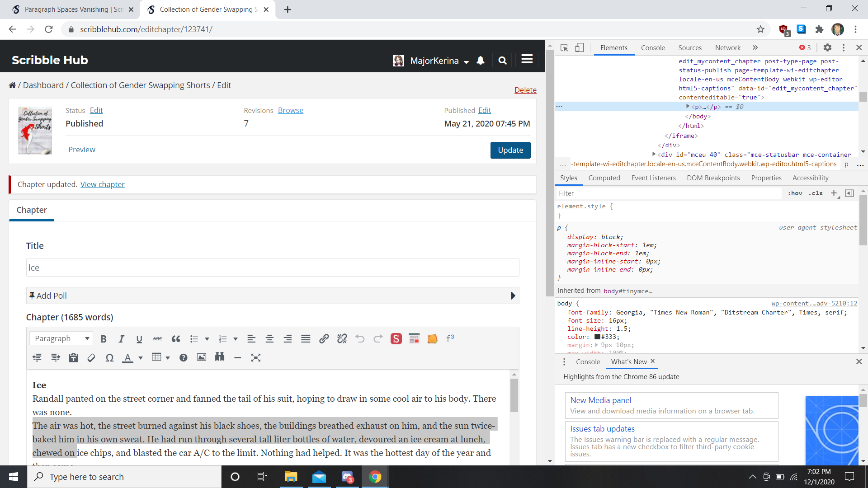This screenshot has height=488, width=868.
Task: Click the special character Omega icon
Action: click(x=109, y=358)
